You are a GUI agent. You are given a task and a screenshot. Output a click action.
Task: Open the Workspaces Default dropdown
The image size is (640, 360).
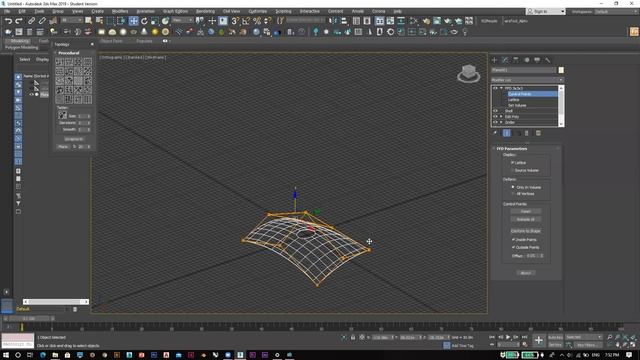[616, 12]
